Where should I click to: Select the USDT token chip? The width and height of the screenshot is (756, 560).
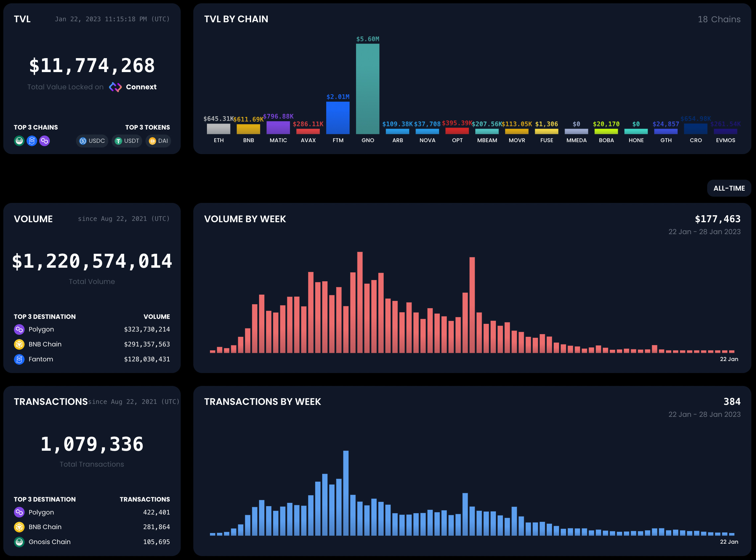[127, 141]
